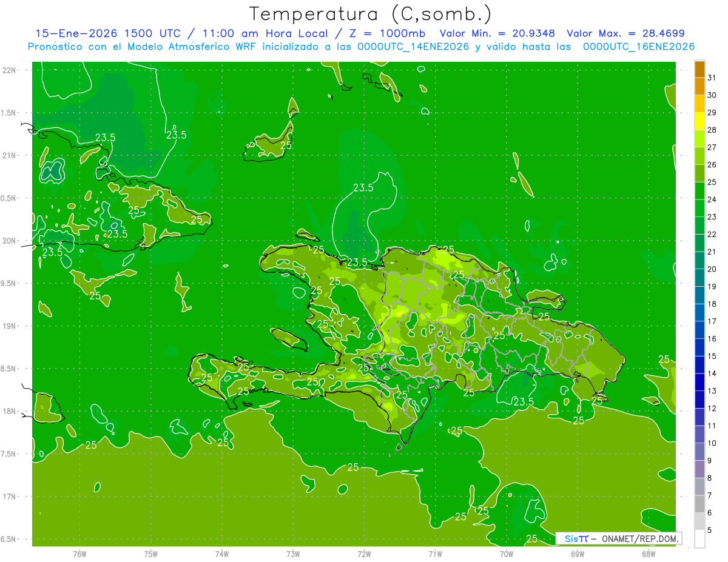Click the "0000UTC_14ENE2026" initialization time
728x562 pixels.
click(x=414, y=47)
